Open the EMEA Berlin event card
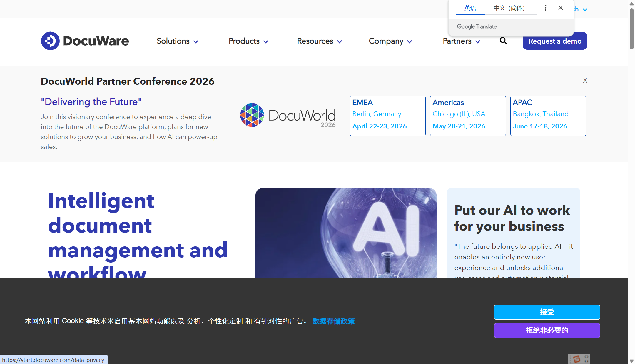The image size is (635, 364). pyautogui.click(x=387, y=116)
